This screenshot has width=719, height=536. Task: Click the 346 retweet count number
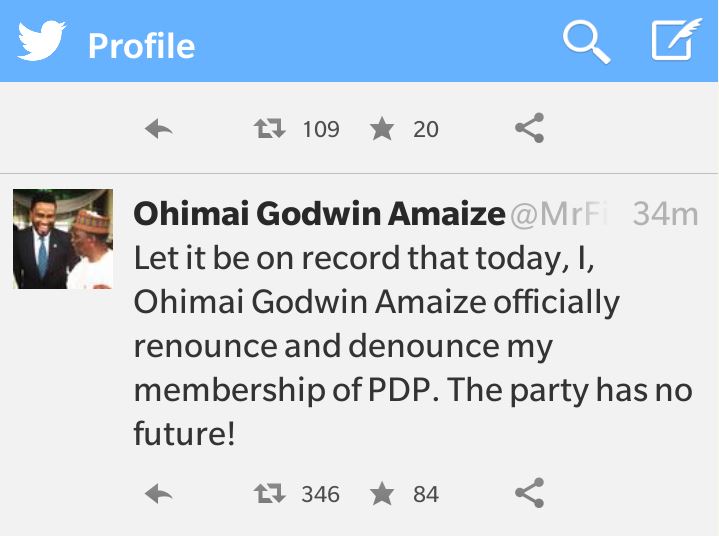click(321, 494)
